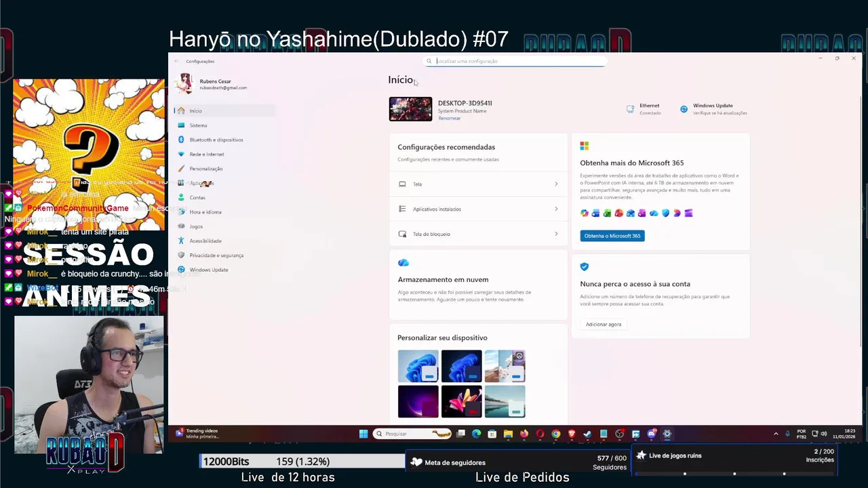Show hidden system tray icons

pyautogui.click(x=776, y=434)
